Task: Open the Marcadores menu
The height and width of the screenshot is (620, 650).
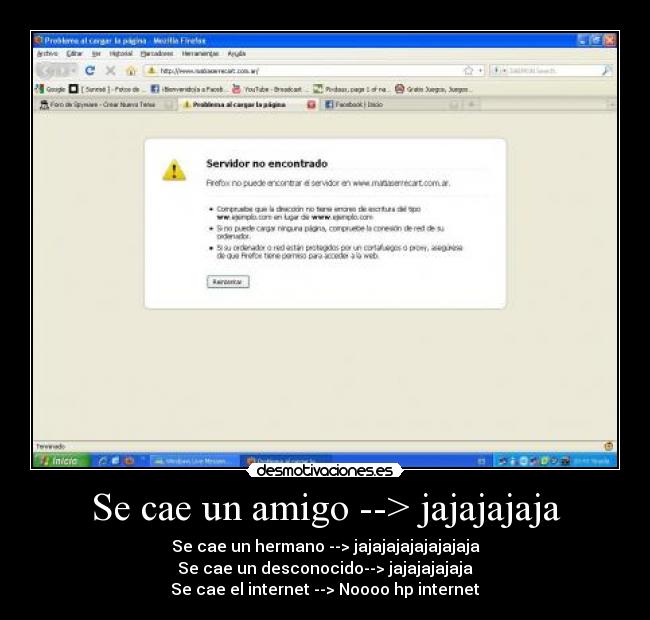Action: pos(157,54)
